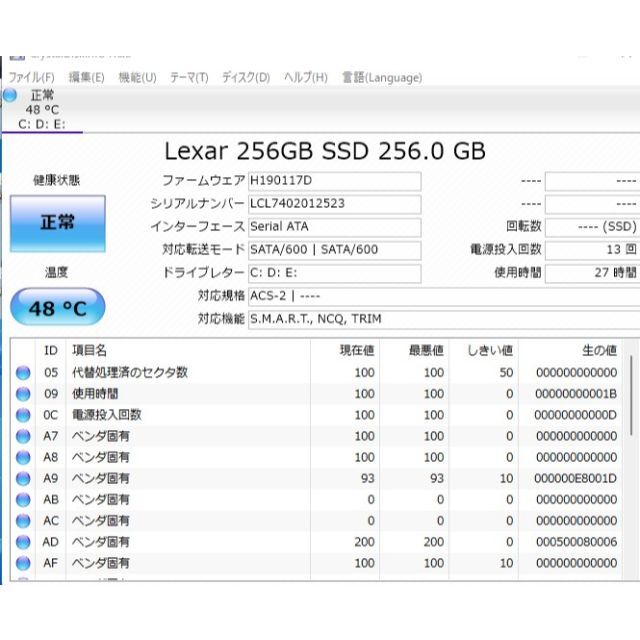Click the status orb for row 09
Viewport: 640px width, 640px height.
(x=23, y=394)
